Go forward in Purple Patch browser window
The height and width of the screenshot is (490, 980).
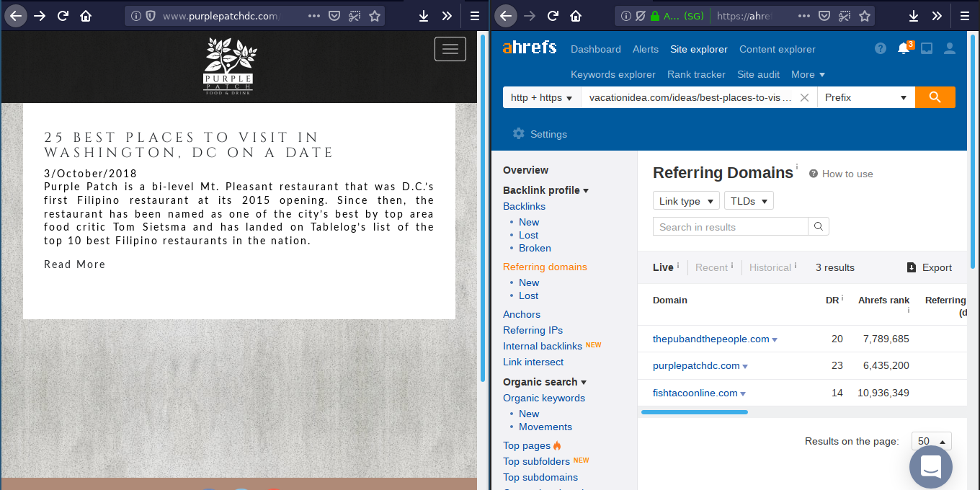pos(40,16)
